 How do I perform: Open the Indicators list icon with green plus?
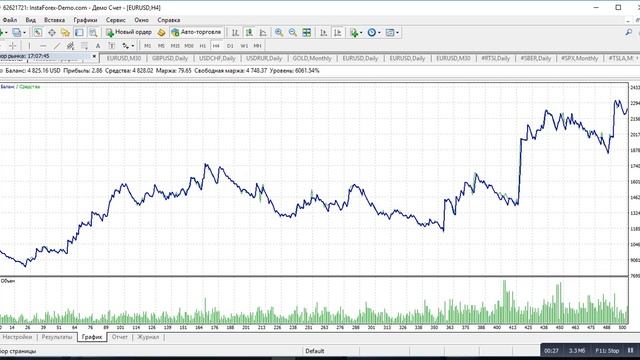click(x=354, y=32)
